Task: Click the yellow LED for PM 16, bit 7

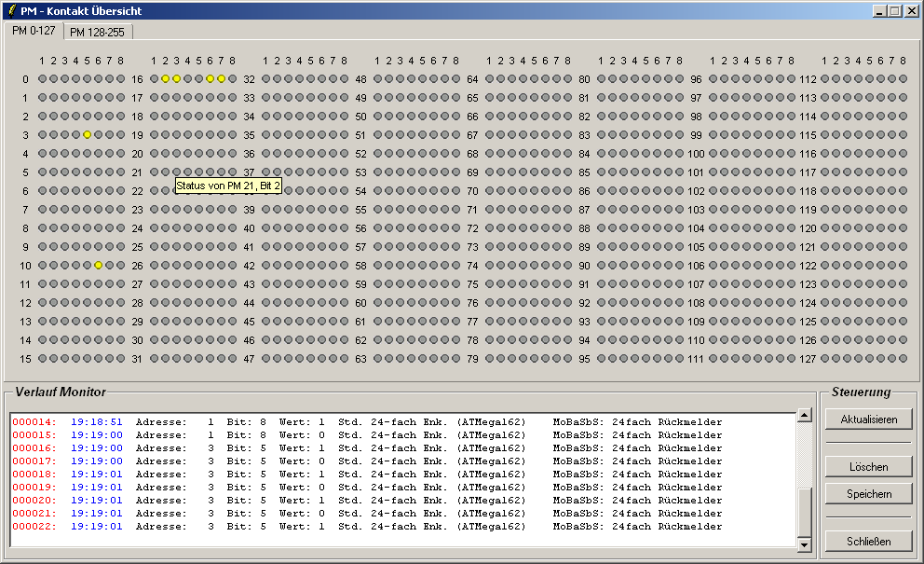Action: [x=221, y=79]
